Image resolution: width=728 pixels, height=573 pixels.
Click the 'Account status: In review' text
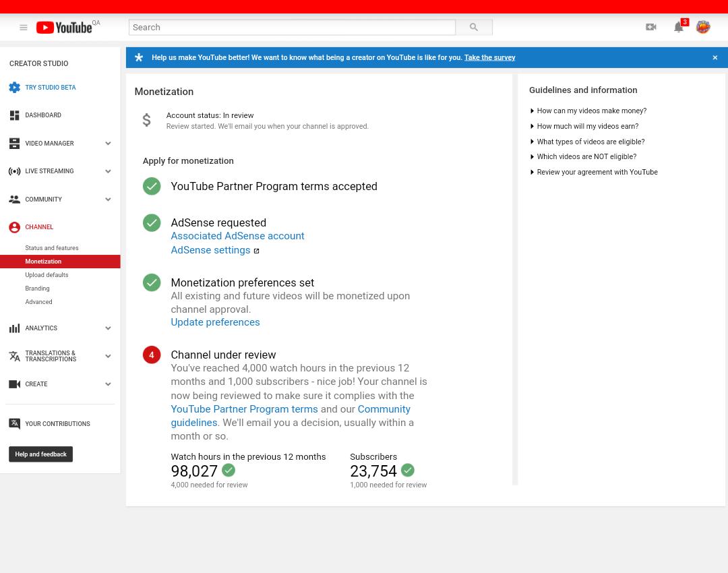(210, 116)
